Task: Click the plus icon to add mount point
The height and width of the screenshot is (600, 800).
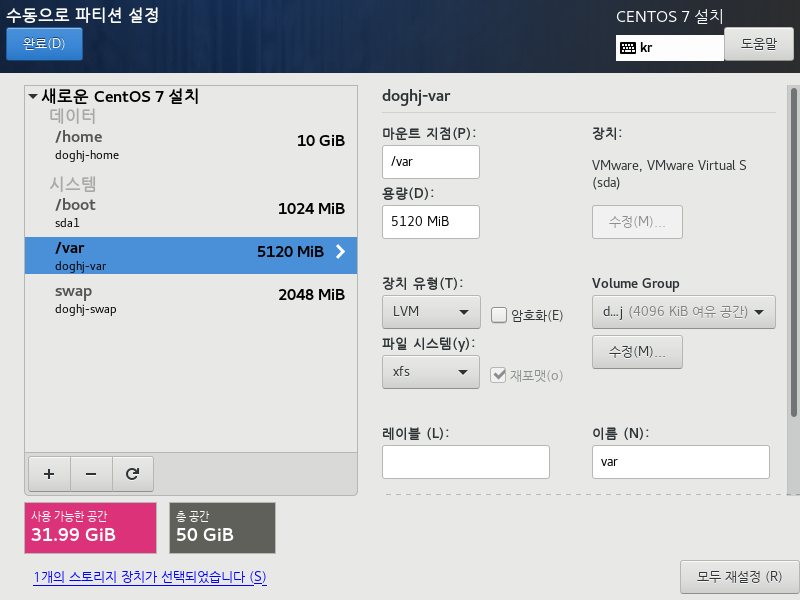Action: click(x=49, y=474)
